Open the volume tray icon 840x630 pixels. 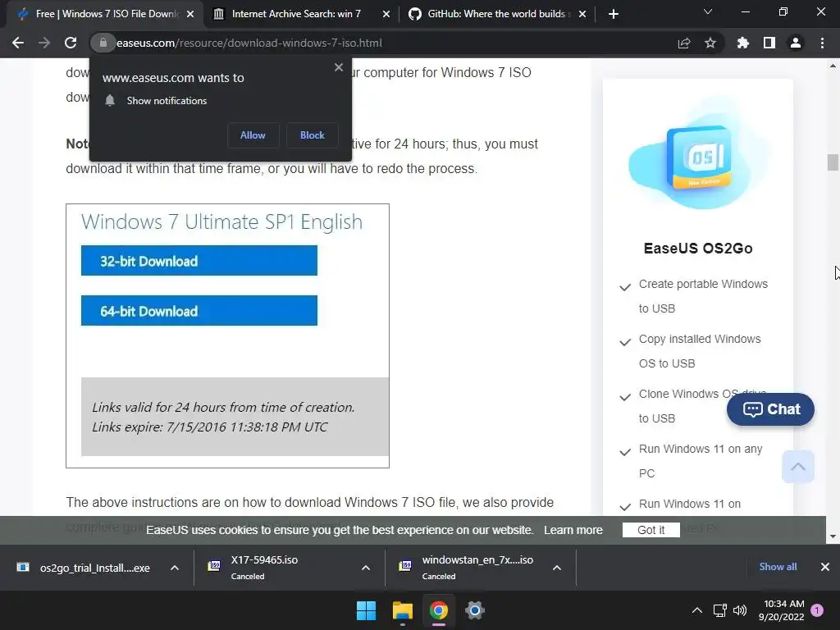pyautogui.click(x=740, y=610)
